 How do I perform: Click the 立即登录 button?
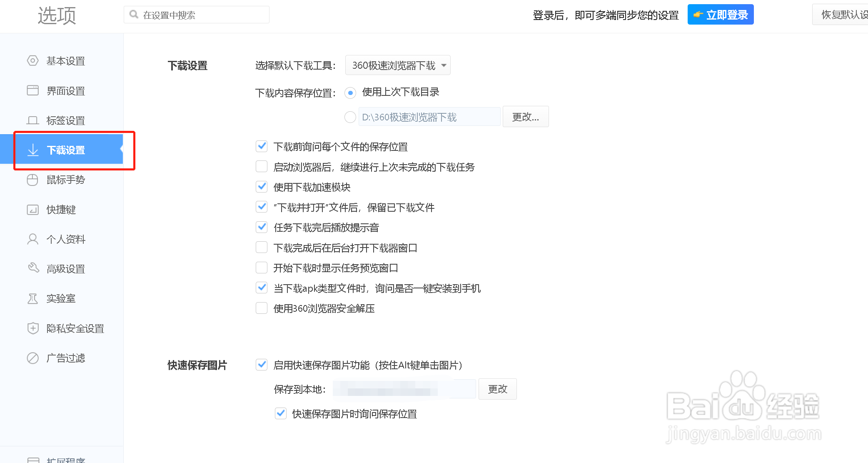pyautogui.click(x=720, y=14)
